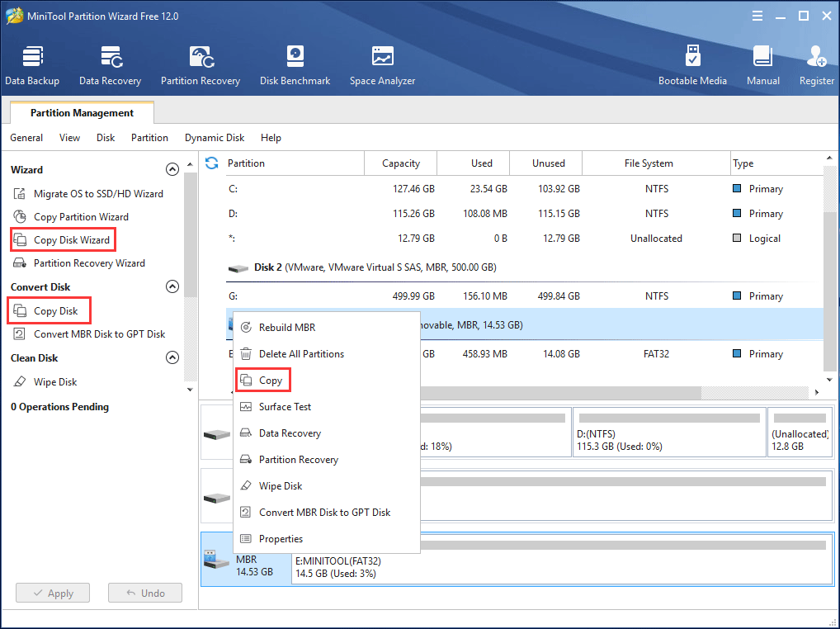Click the Copy Disk icon under Convert Disk
This screenshot has height=629, width=840.
pos(20,310)
